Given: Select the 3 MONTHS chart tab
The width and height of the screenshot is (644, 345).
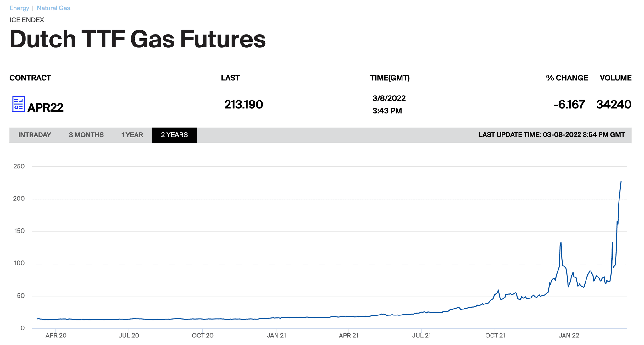Looking at the screenshot, I should click(x=86, y=135).
